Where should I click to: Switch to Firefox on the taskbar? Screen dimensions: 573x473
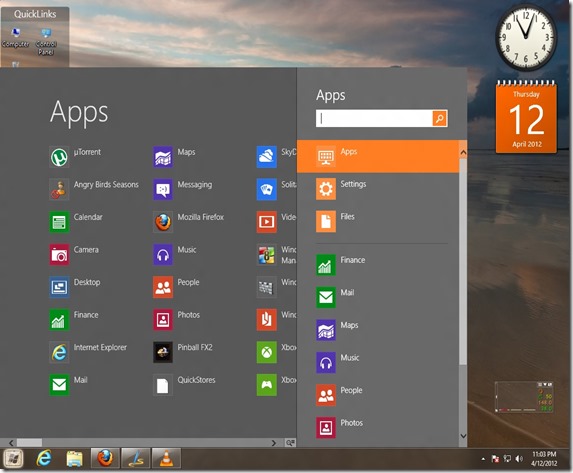[105, 458]
